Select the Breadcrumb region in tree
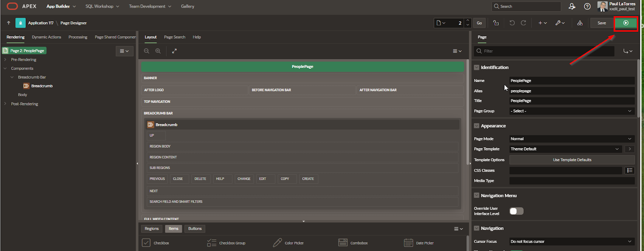 38,86
